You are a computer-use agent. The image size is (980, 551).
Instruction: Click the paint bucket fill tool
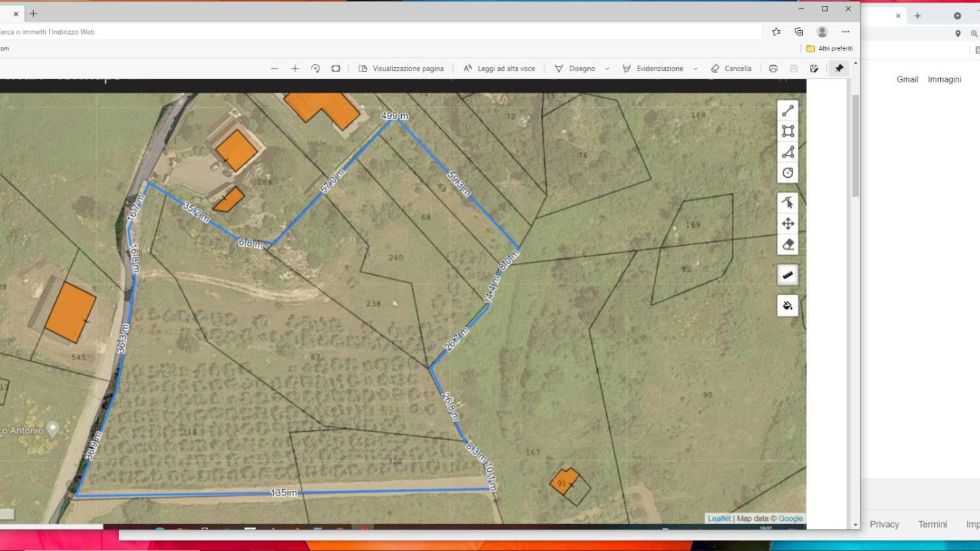point(788,306)
